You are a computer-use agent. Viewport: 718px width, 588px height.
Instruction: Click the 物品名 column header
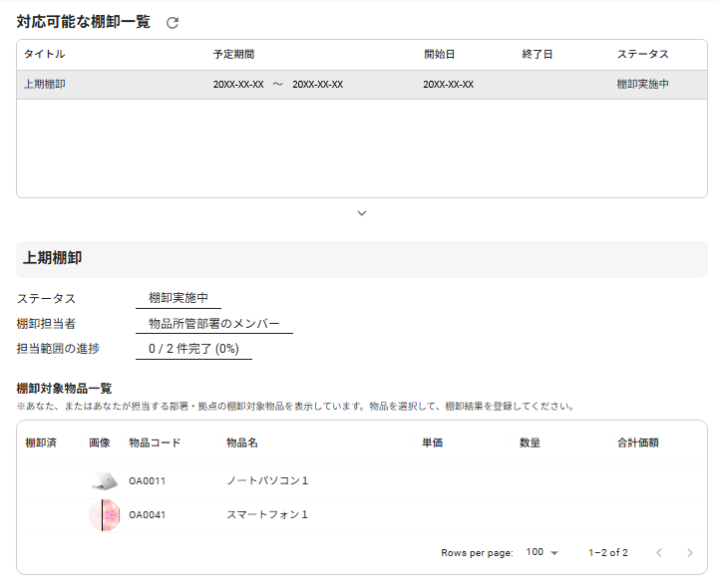(x=242, y=442)
